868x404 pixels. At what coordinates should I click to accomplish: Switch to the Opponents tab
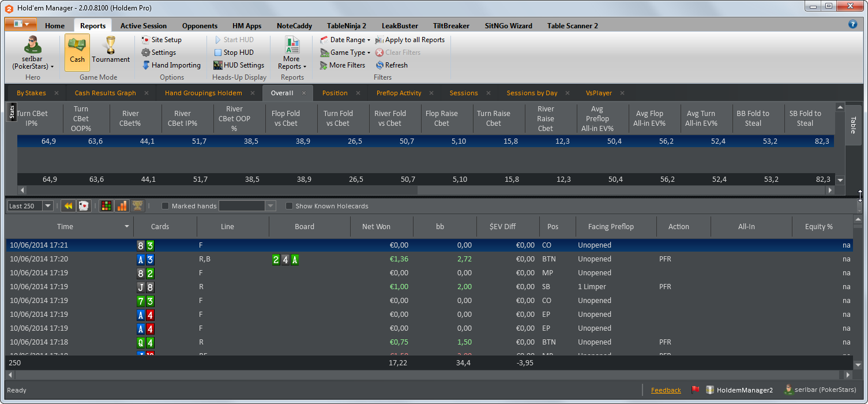(200, 25)
